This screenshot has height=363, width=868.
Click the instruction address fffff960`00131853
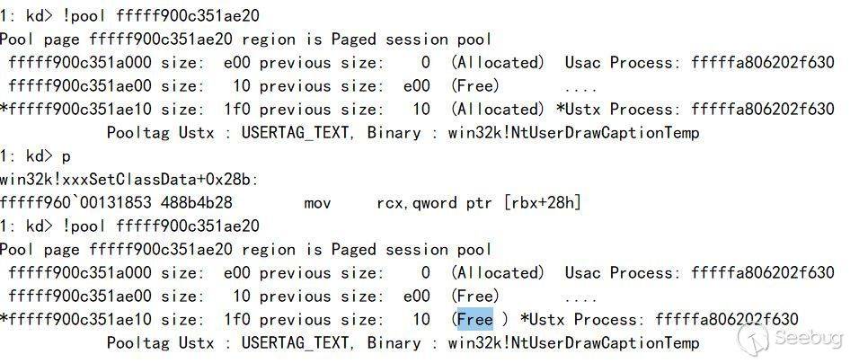pos(75,202)
